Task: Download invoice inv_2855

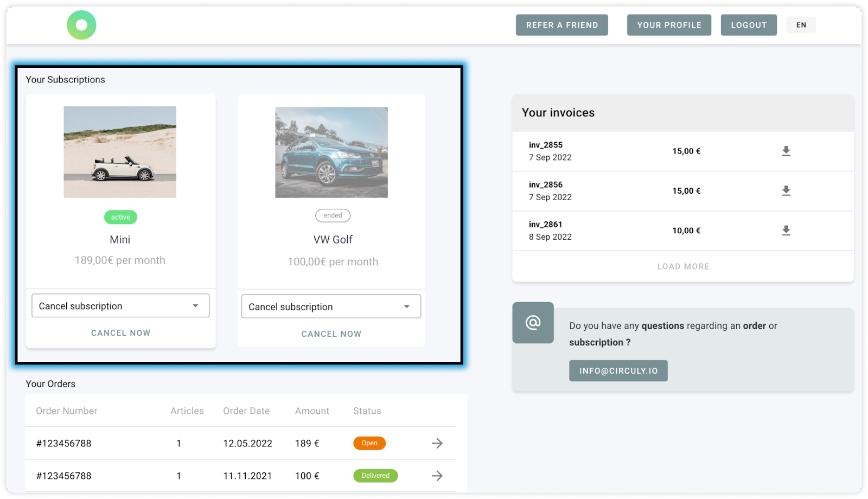Action: click(786, 151)
